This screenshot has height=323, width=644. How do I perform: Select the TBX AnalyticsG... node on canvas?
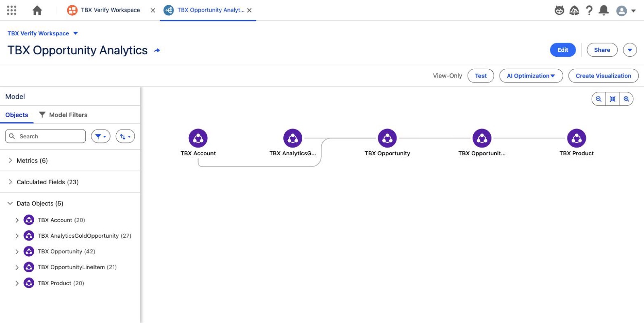(293, 138)
